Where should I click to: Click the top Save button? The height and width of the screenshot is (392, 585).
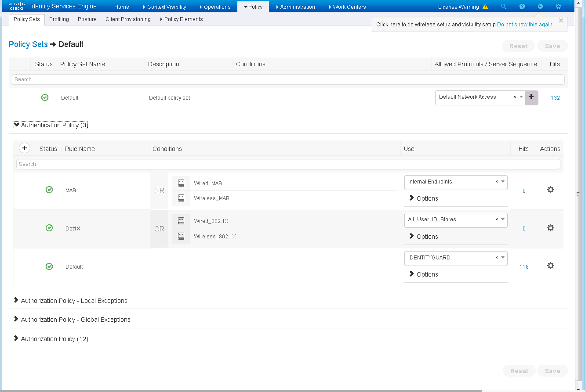pos(552,46)
